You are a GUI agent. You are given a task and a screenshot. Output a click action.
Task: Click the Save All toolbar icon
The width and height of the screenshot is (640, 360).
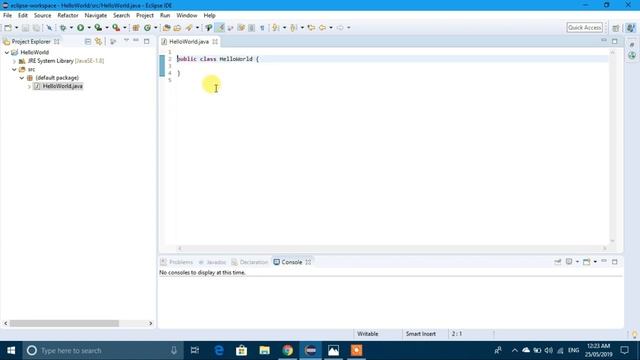pos(36,28)
